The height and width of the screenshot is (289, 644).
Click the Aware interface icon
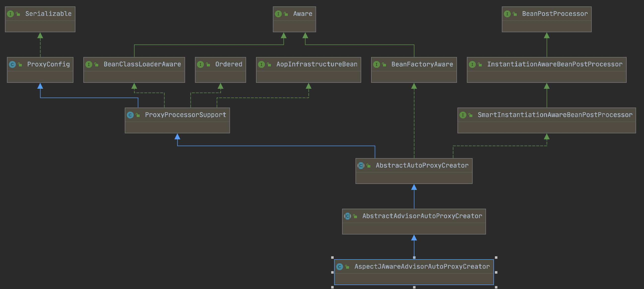tap(278, 14)
